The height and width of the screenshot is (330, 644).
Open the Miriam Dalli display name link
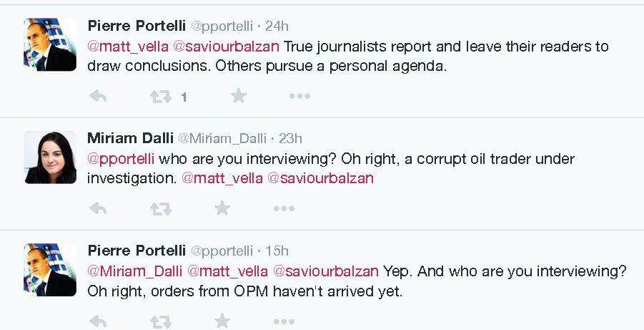(130, 137)
